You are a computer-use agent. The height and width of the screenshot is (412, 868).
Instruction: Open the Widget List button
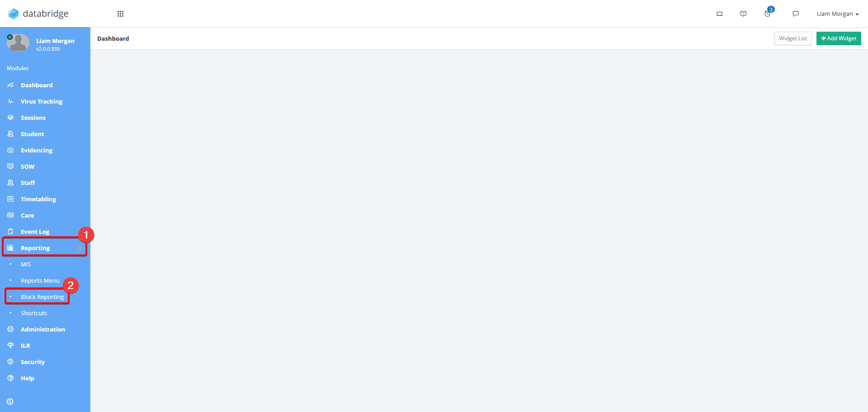(x=793, y=38)
